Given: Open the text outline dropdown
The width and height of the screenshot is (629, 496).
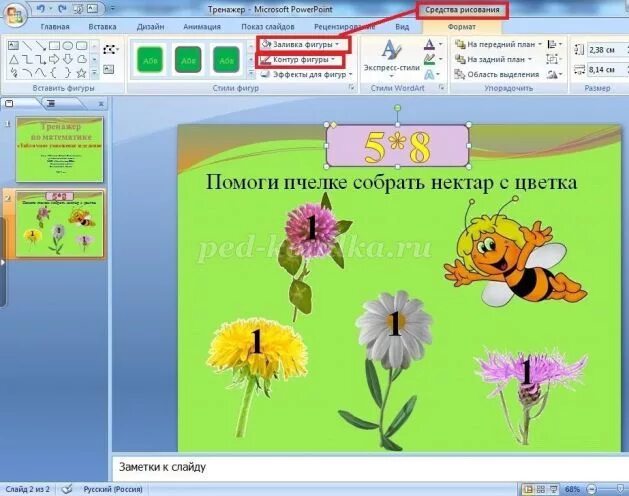Looking at the screenshot, I should point(434,59).
